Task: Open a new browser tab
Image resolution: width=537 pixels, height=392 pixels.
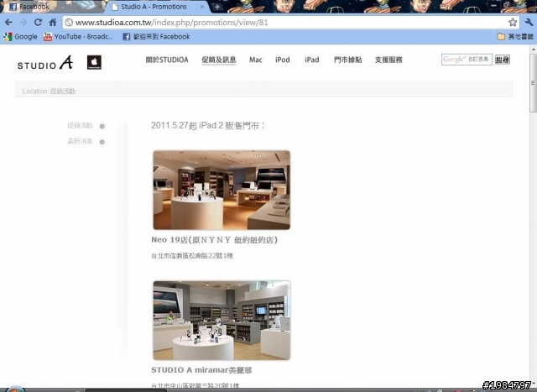Action: click(217, 7)
